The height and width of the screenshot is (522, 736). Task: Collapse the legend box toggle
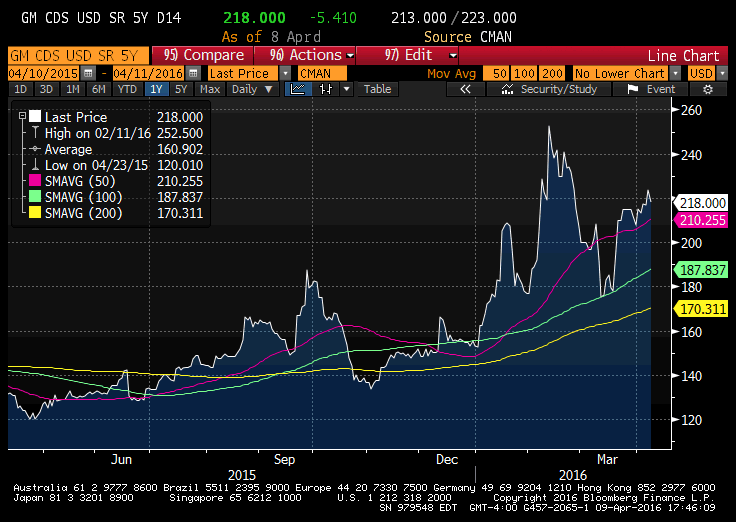coord(22,115)
